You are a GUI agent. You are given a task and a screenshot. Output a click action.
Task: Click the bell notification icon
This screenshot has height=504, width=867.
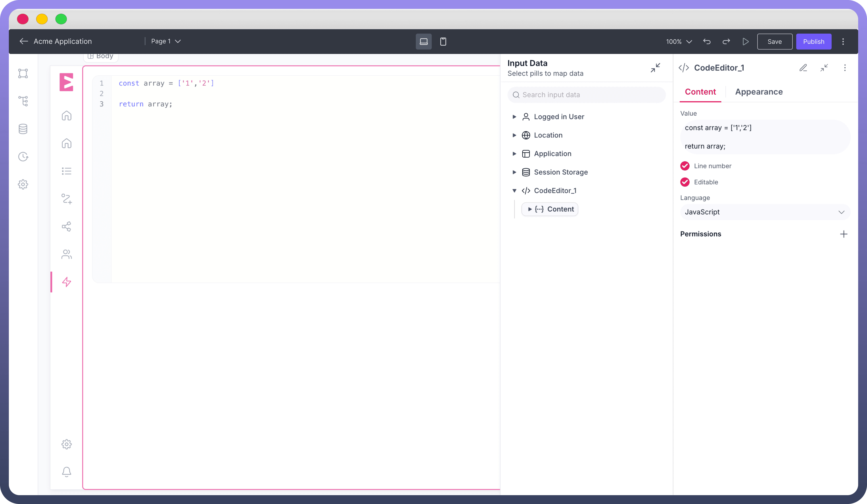click(x=66, y=472)
